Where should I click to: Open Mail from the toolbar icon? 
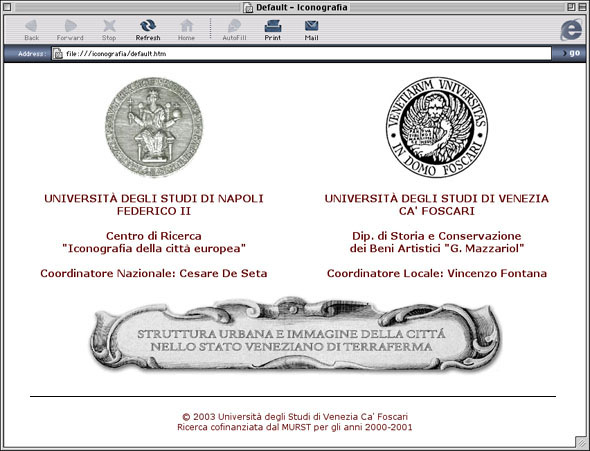point(312,26)
